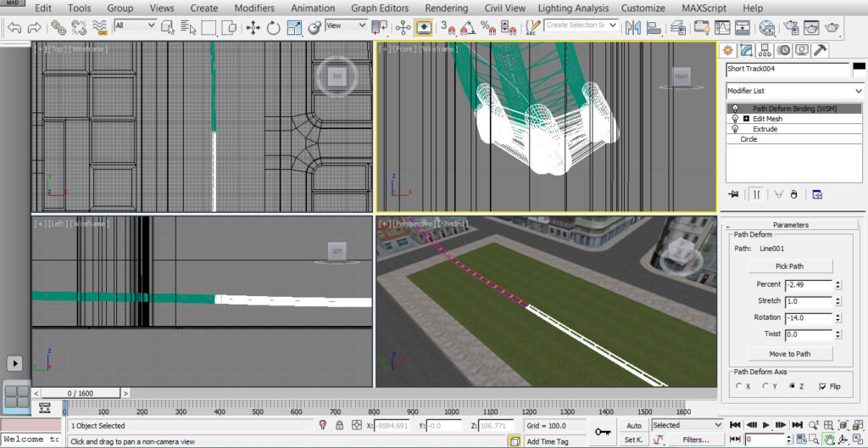This screenshot has height=448, width=868.
Task: Select the Rotate transform tool
Action: 273,27
